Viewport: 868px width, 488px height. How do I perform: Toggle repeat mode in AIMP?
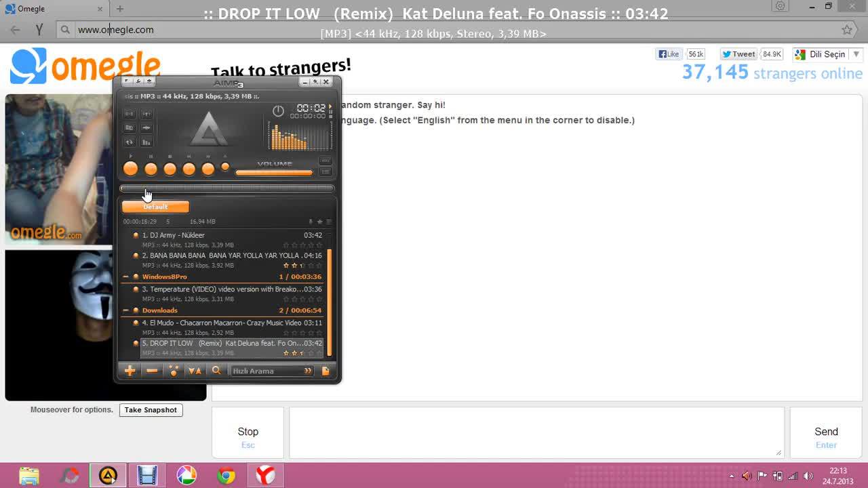129,142
